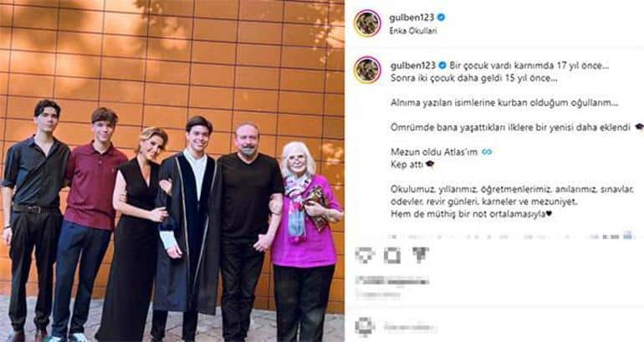Open the family graduation photo

pos(172,171)
